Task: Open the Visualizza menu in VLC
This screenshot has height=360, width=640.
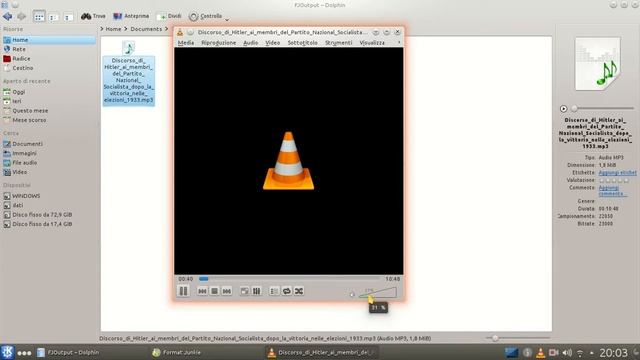Action: [372, 42]
